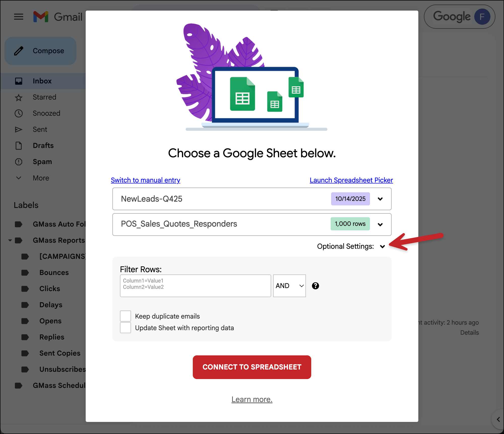The image size is (504, 434).
Task: Open the NewLeads-Q425 spreadsheet dropdown
Action: (x=380, y=199)
